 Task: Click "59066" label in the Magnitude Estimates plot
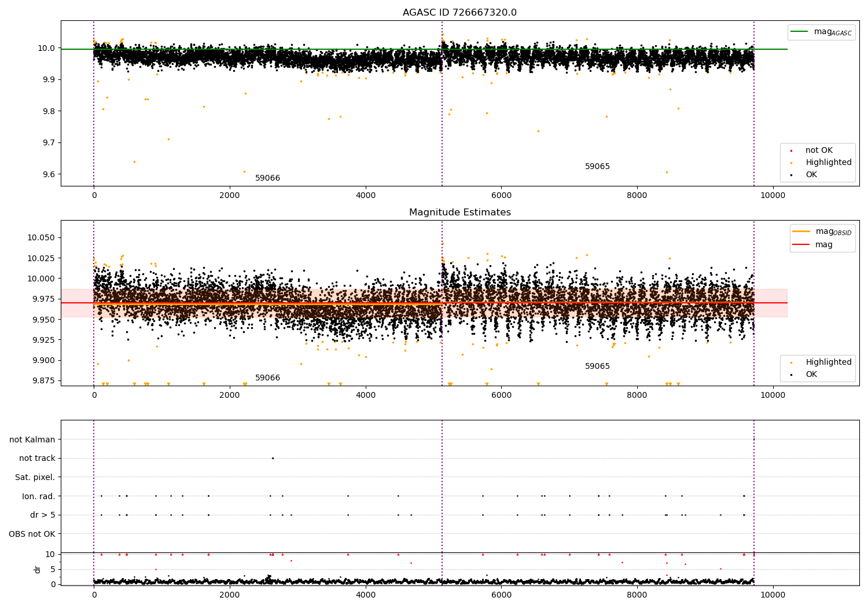pos(267,378)
